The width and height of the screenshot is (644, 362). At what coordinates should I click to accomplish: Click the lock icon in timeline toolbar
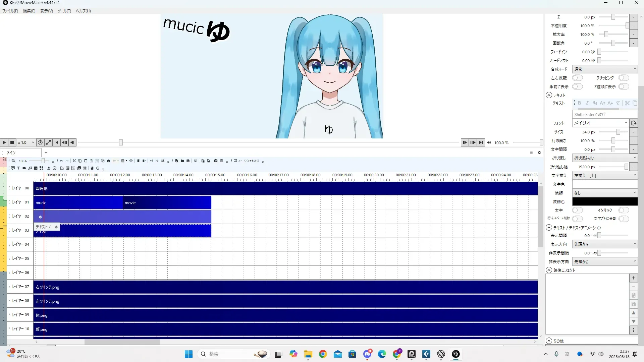[x=108, y=161]
